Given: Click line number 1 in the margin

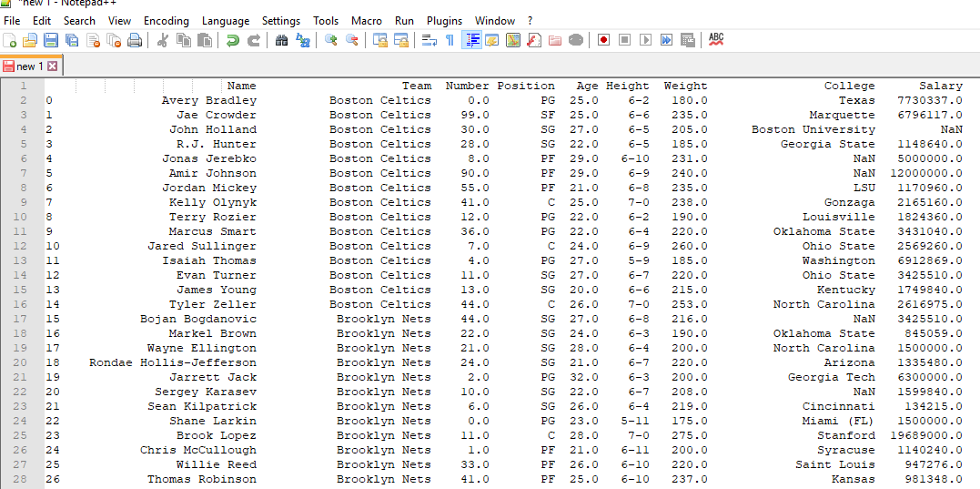Looking at the screenshot, I should (23, 86).
